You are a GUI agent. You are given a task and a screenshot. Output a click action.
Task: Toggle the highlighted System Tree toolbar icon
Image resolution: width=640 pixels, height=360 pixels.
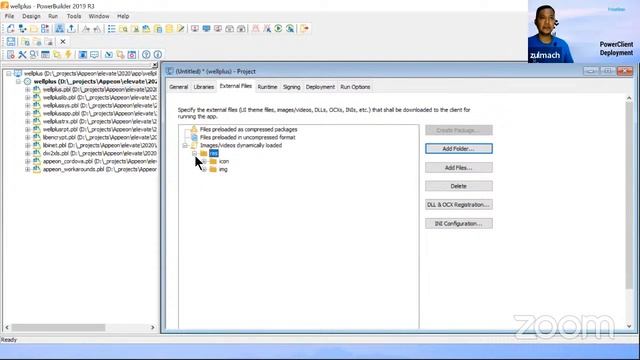click(60, 29)
